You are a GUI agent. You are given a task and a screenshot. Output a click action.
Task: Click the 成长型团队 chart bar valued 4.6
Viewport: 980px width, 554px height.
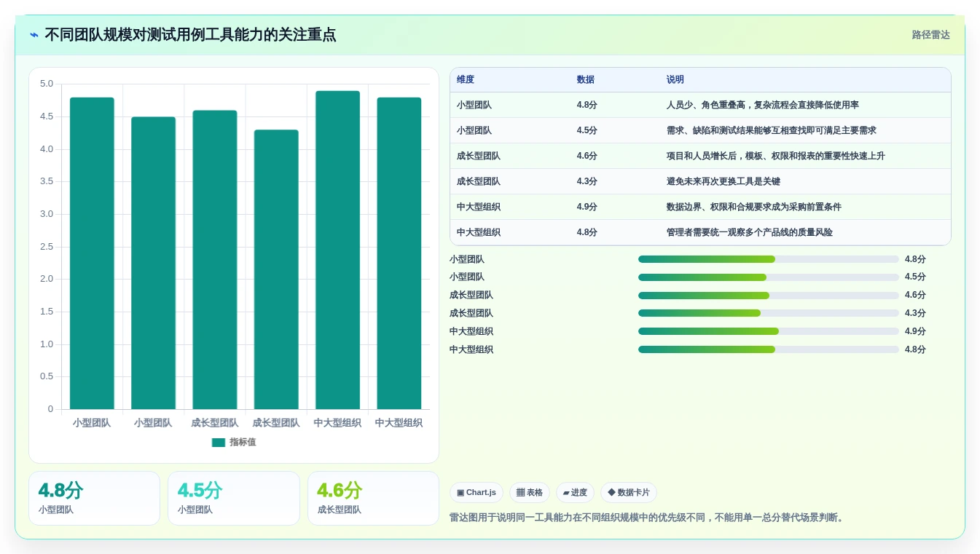click(215, 260)
